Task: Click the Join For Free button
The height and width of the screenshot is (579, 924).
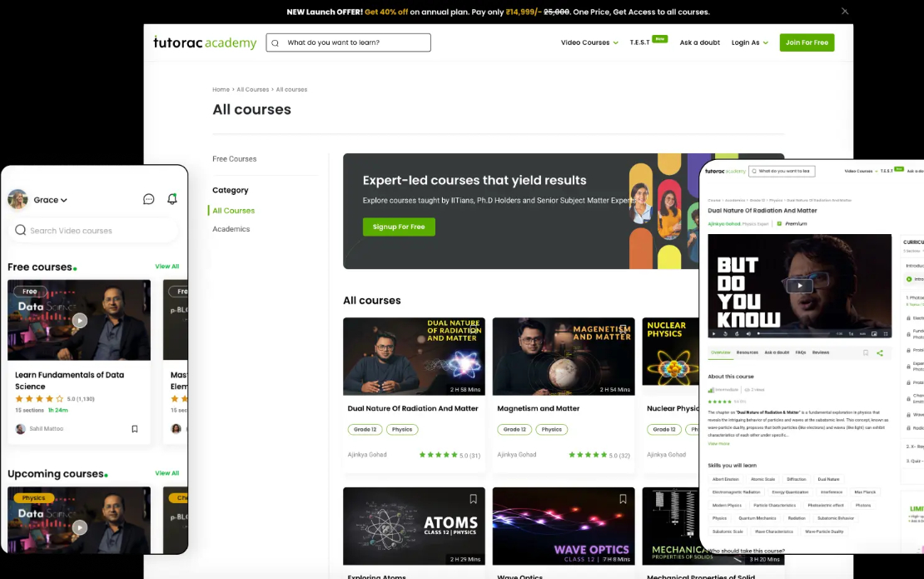Action: point(807,42)
